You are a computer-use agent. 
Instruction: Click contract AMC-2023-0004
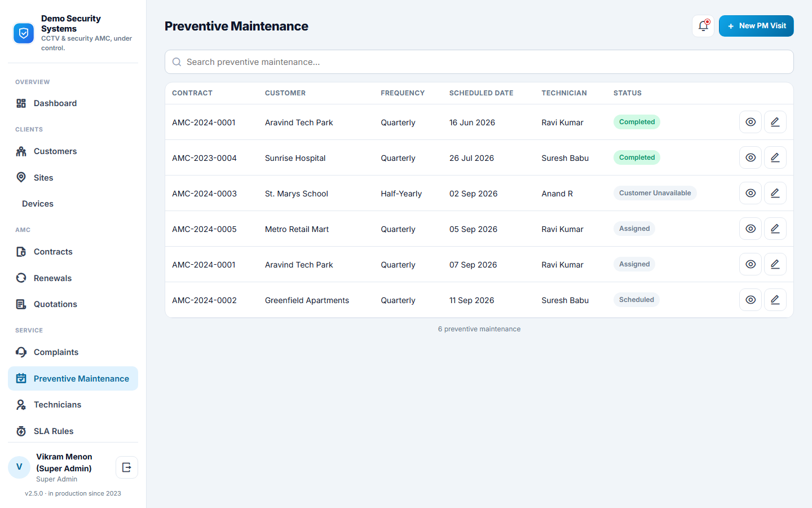pos(204,158)
